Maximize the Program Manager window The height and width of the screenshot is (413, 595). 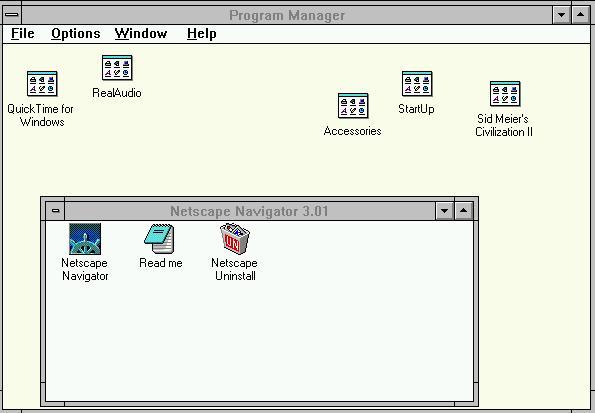click(581, 15)
